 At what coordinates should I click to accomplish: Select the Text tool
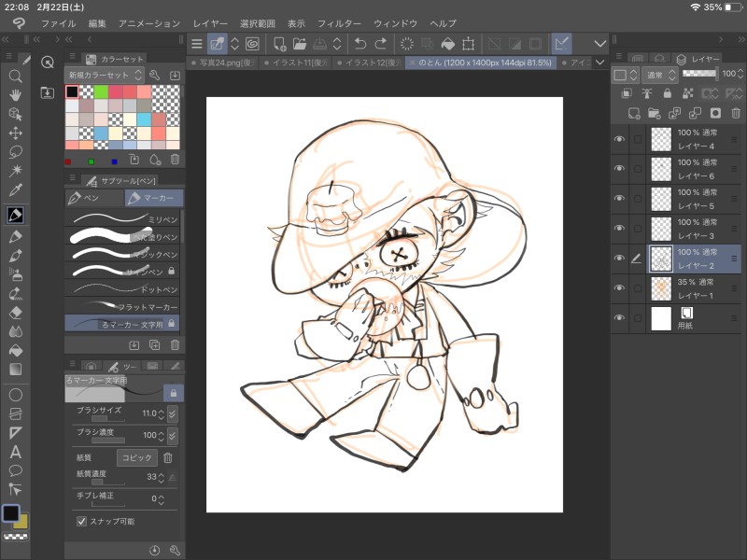click(x=15, y=452)
